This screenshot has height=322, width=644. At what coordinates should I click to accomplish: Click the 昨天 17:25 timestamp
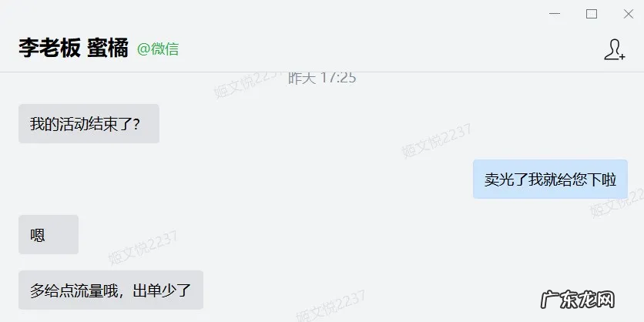pos(321,78)
